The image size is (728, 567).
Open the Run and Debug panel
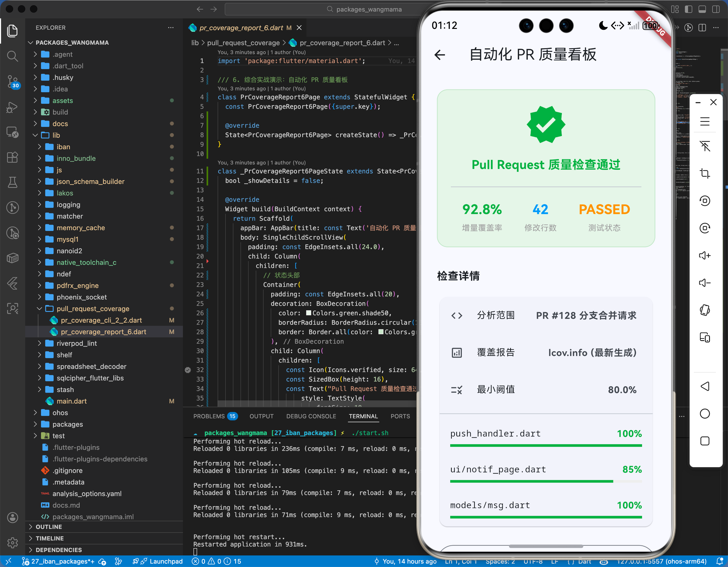12,107
